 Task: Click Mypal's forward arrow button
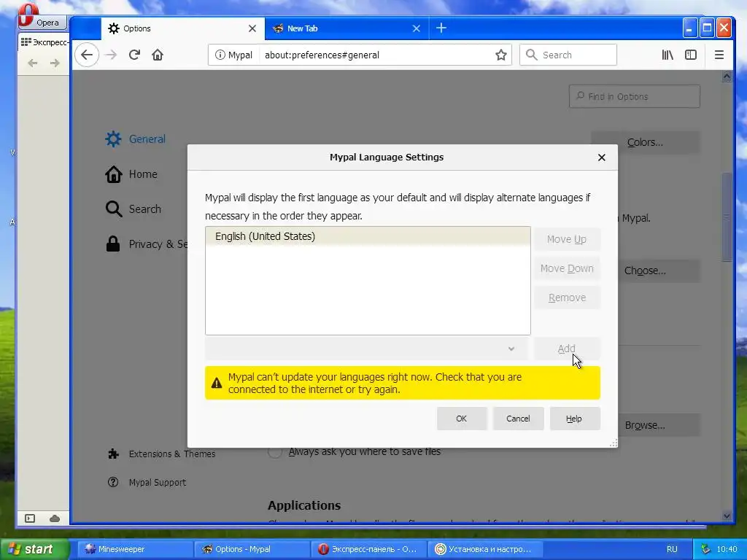point(111,55)
